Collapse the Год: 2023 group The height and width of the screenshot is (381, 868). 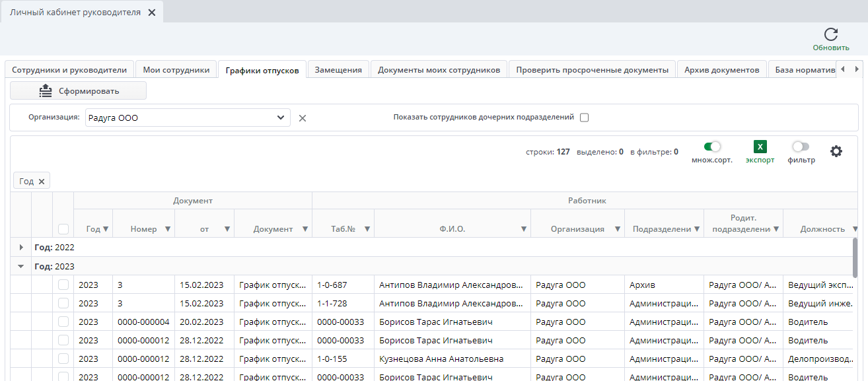tap(20, 266)
